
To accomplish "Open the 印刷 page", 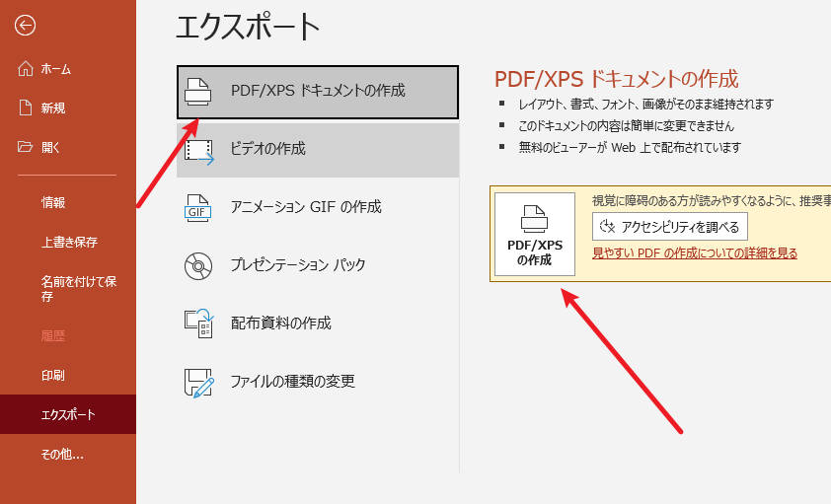I will 68,375.
